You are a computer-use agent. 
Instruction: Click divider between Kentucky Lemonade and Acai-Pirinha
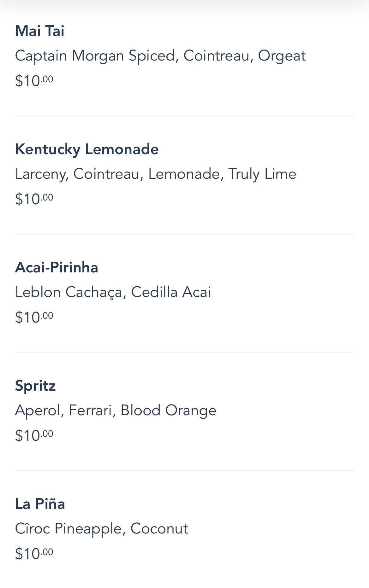(x=184, y=234)
